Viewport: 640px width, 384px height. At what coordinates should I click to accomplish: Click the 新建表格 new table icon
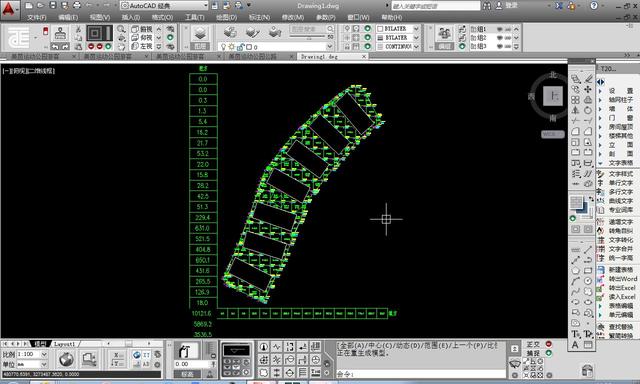click(600, 270)
